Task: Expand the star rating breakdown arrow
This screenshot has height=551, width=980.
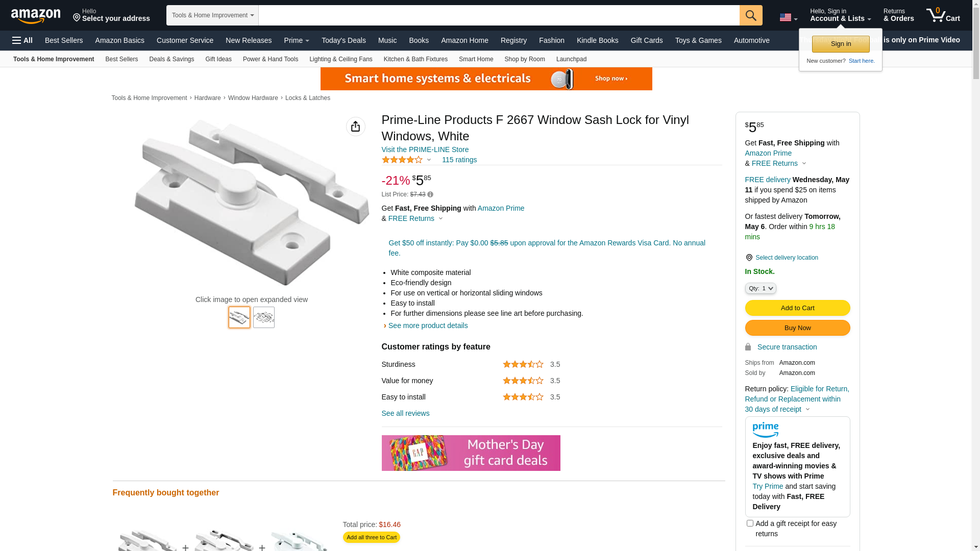Action: [429, 160]
